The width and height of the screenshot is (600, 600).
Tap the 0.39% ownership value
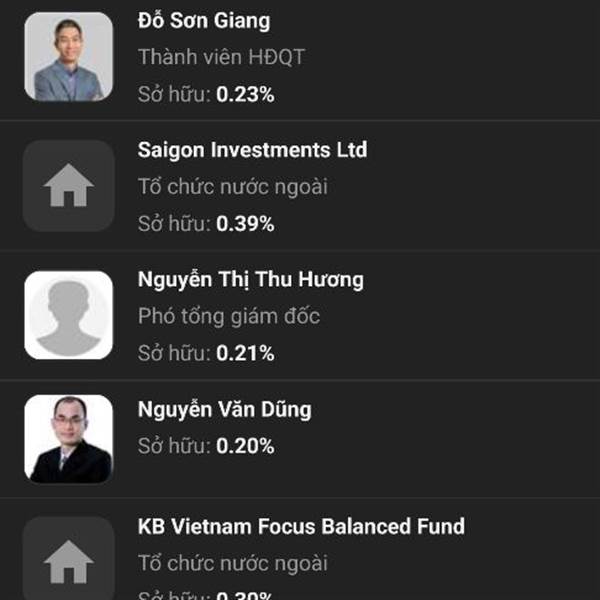[x=245, y=224]
